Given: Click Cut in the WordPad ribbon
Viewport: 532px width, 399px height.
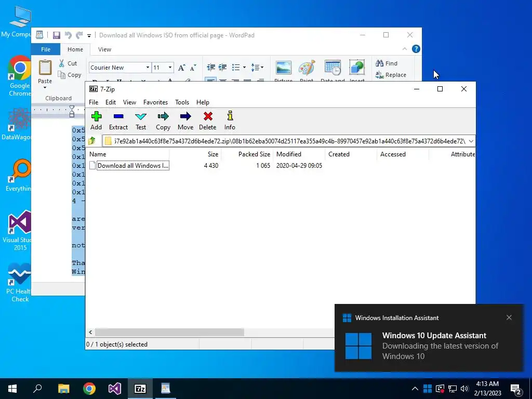Looking at the screenshot, I should coord(68,63).
